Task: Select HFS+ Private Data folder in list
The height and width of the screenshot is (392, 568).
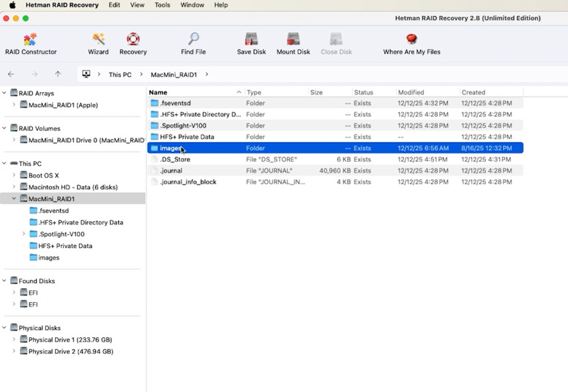Action: click(x=335, y=137)
